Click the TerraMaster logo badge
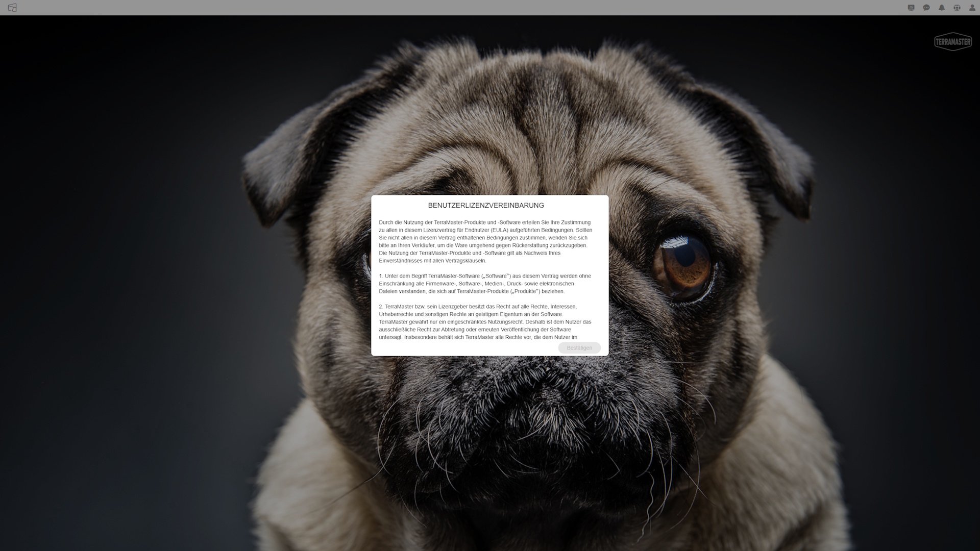 coord(952,42)
